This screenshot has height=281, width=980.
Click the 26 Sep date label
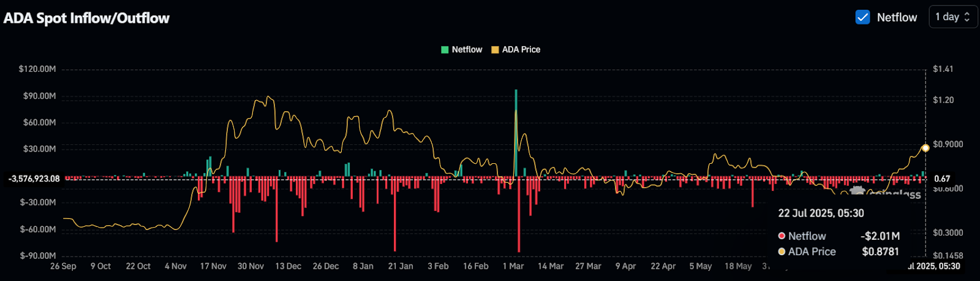[x=63, y=266]
